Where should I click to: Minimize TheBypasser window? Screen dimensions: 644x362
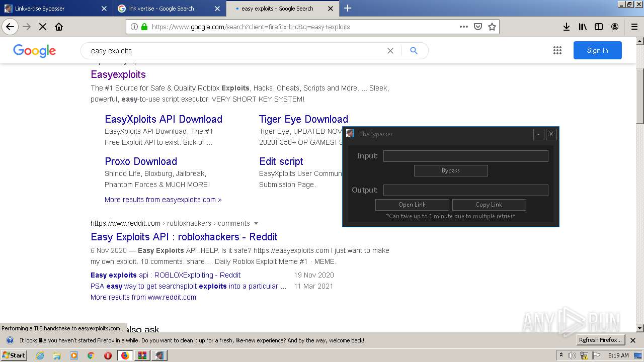click(538, 134)
